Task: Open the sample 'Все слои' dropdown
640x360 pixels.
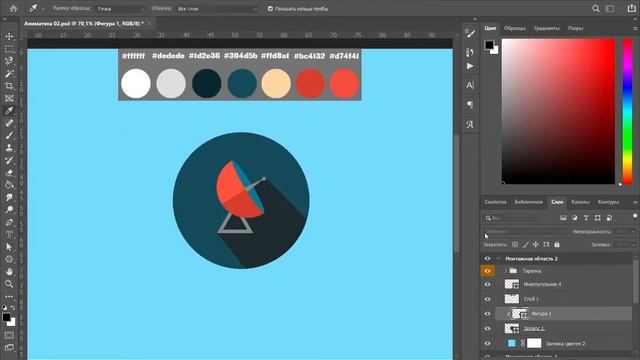Action: click(x=217, y=9)
